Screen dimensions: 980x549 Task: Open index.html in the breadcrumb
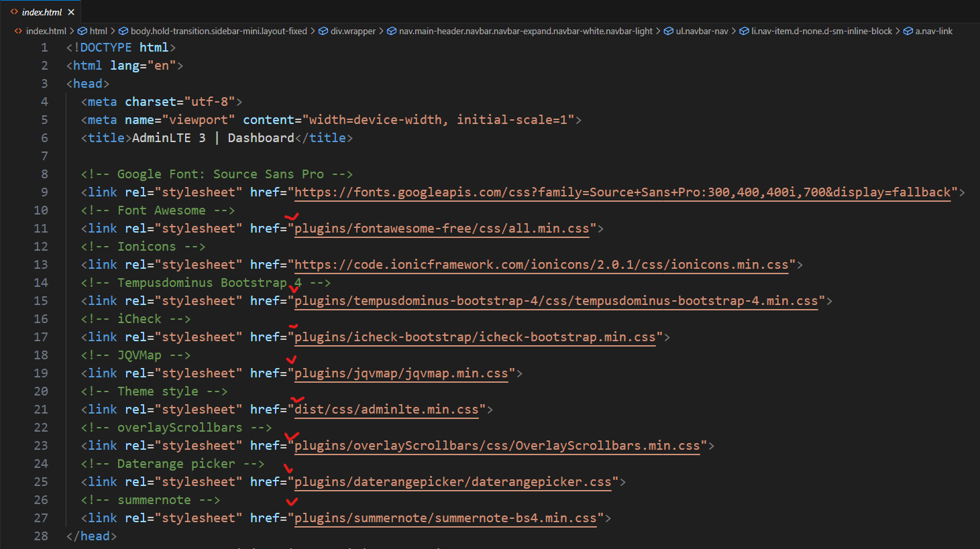tap(46, 31)
